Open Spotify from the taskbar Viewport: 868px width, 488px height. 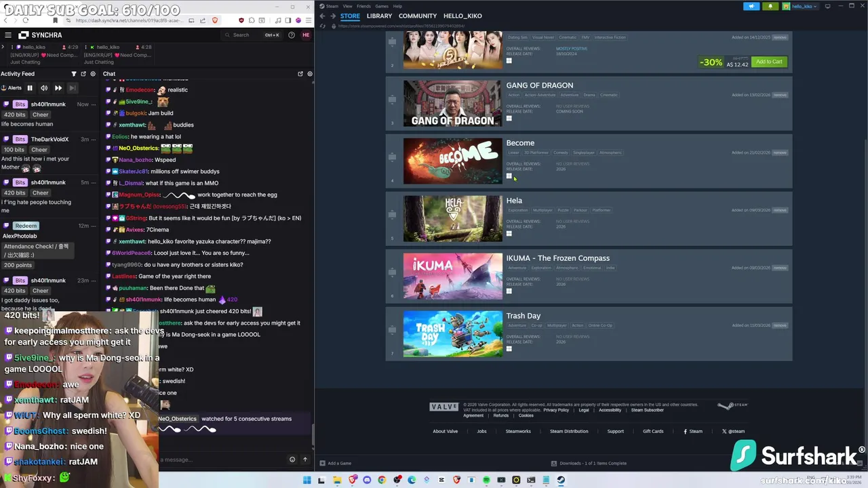(x=486, y=480)
